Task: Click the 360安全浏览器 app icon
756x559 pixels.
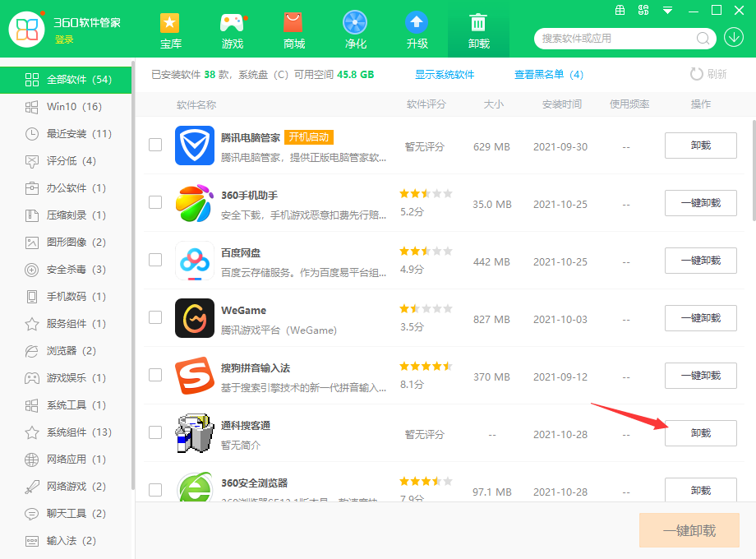Action: tap(195, 487)
